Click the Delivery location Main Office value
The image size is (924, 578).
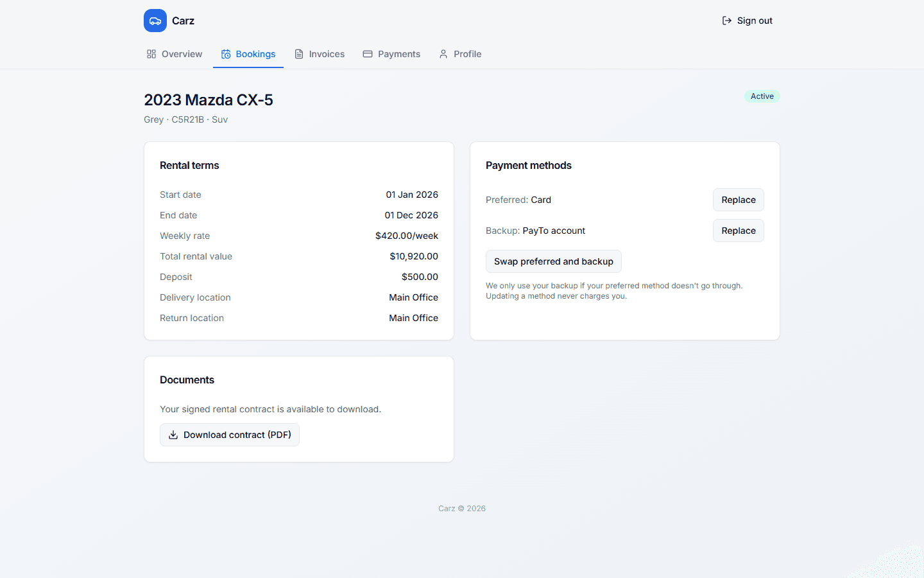pos(413,297)
